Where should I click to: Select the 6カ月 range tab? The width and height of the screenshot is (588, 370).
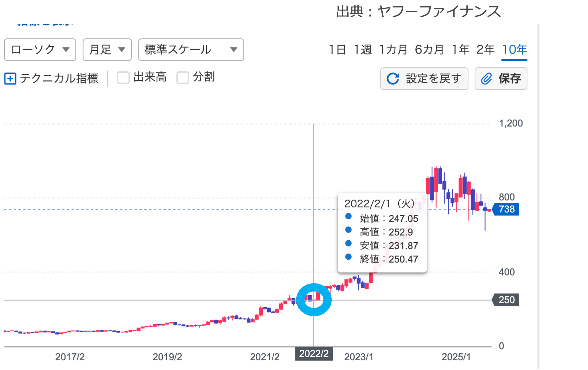pyautogui.click(x=429, y=50)
